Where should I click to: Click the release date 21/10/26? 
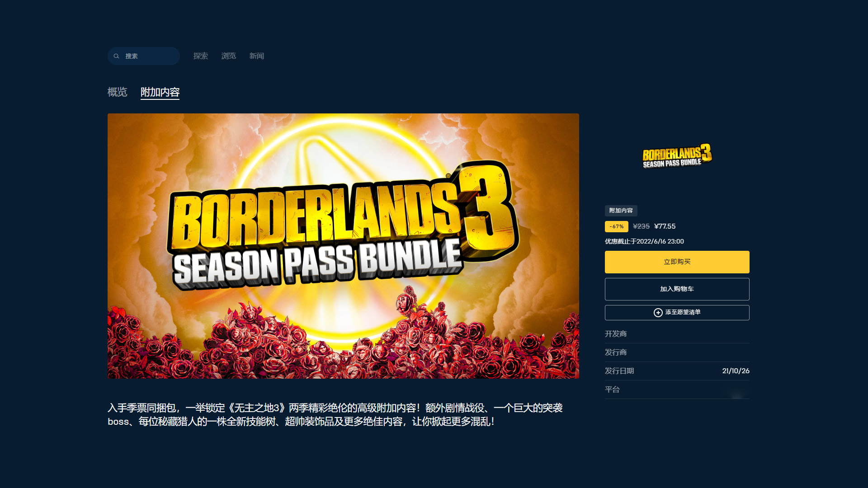tap(736, 371)
